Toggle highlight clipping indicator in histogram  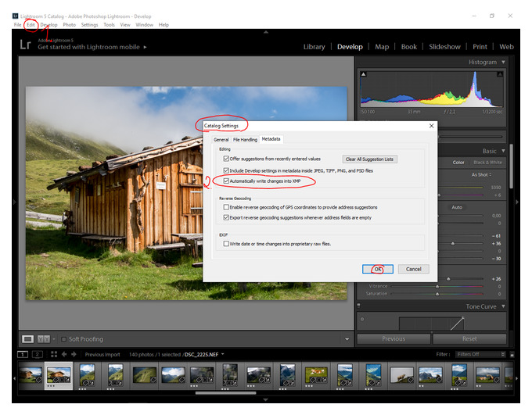(500, 74)
